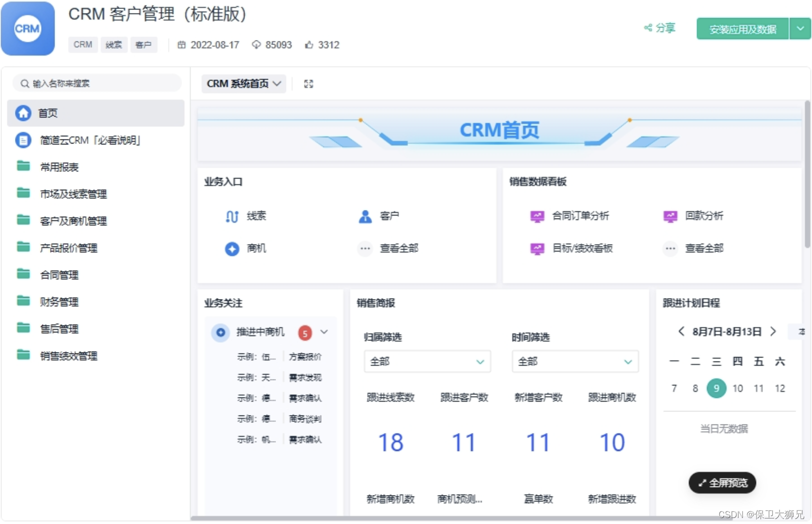Click the 财务管理 folder icon
The image size is (812, 524).
pos(23,301)
